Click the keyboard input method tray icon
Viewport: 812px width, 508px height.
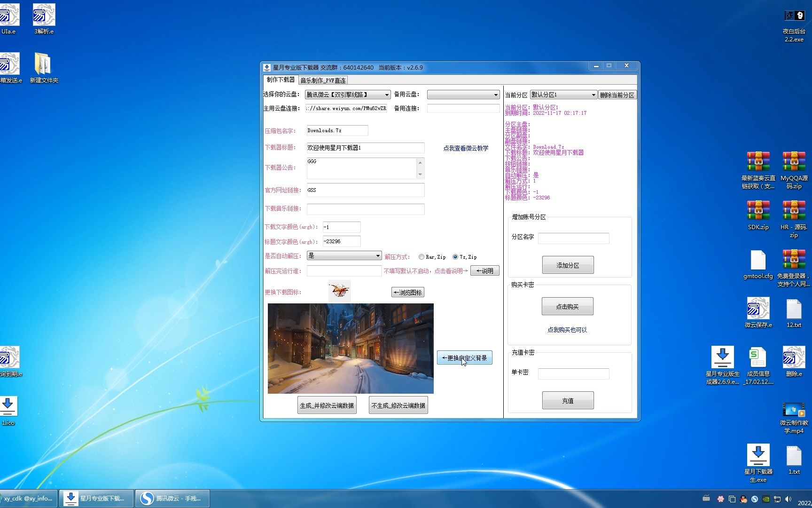(x=706, y=498)
